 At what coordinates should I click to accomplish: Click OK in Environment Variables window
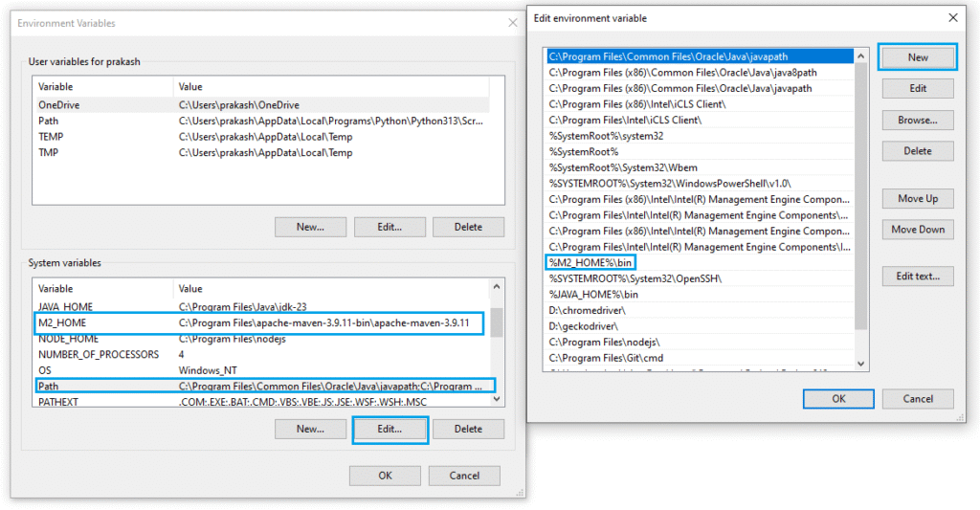(x=385, y=476)
